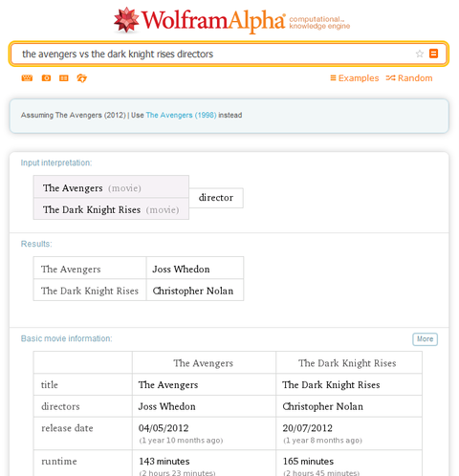Use The Avengers (1998) instead
This screenshot has width=459, height=476.
[181, 115]
